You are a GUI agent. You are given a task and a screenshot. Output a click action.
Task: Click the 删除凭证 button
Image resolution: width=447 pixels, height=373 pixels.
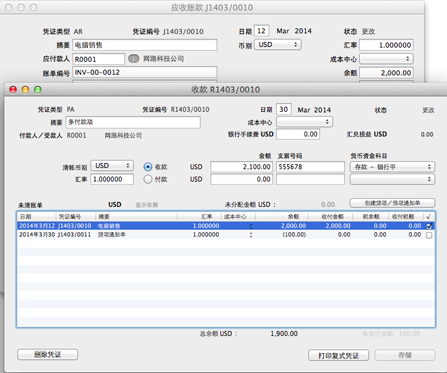48,355
